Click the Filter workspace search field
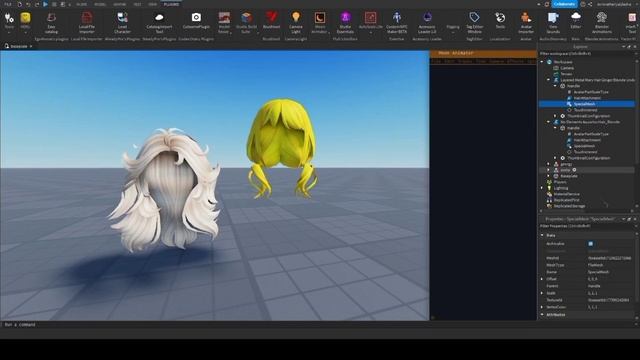640x360 pixels. pos(587,53)
